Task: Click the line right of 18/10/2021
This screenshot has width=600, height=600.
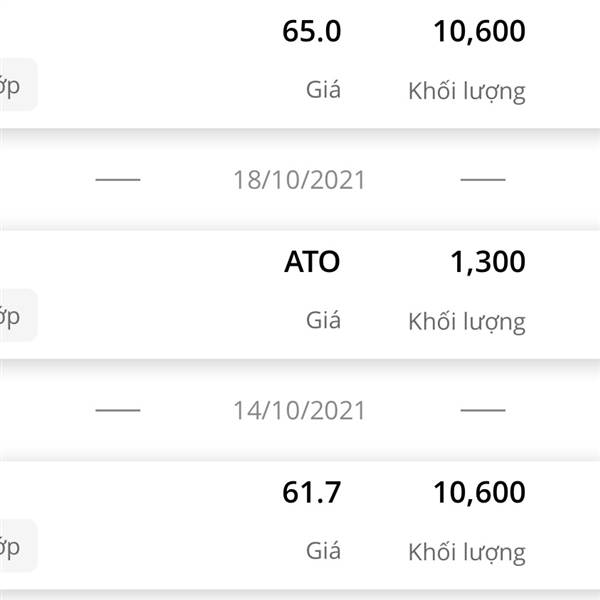Action: (x=483, y=179)
